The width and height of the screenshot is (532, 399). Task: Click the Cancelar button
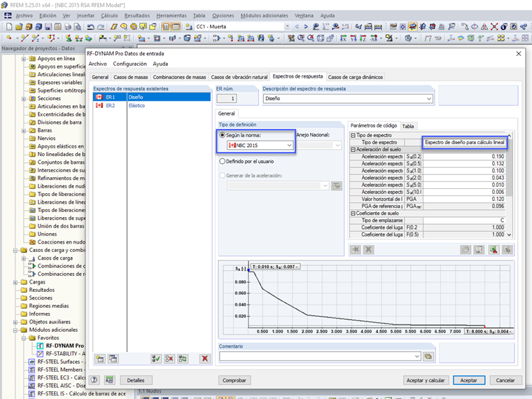[505, 380]
